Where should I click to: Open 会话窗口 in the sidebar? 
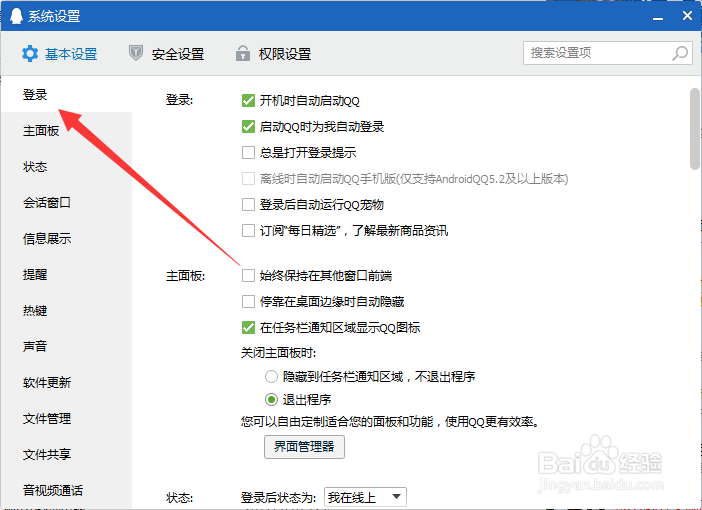click(x=66, y=202)
